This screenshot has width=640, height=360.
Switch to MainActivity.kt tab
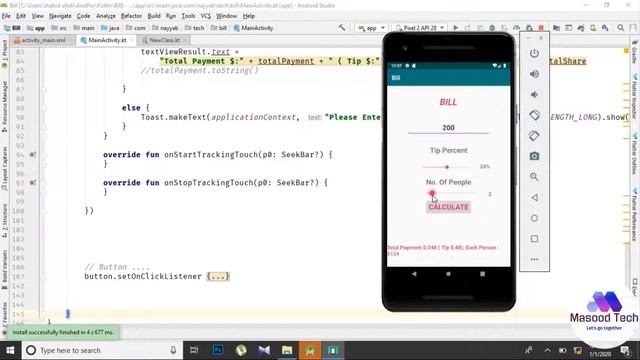coord(106,40)
